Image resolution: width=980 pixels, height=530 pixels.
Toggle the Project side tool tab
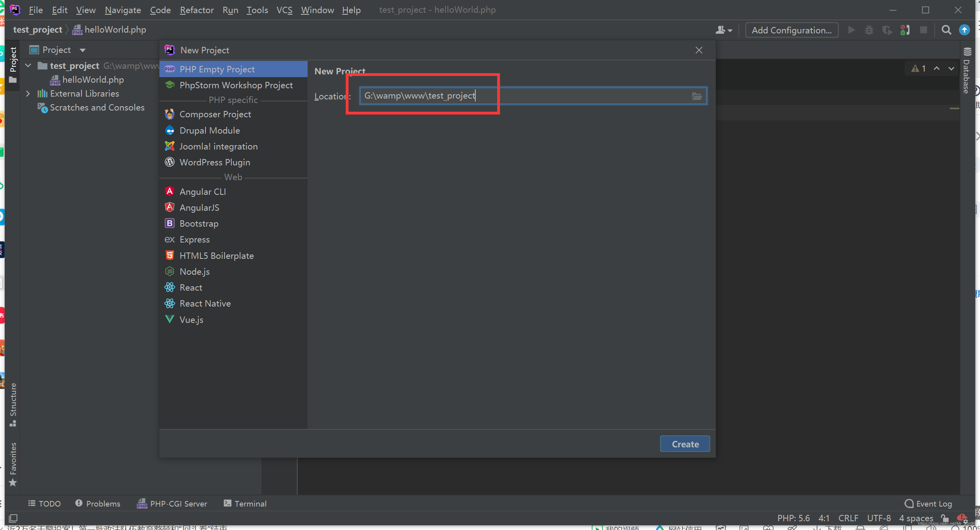point(13,64)
